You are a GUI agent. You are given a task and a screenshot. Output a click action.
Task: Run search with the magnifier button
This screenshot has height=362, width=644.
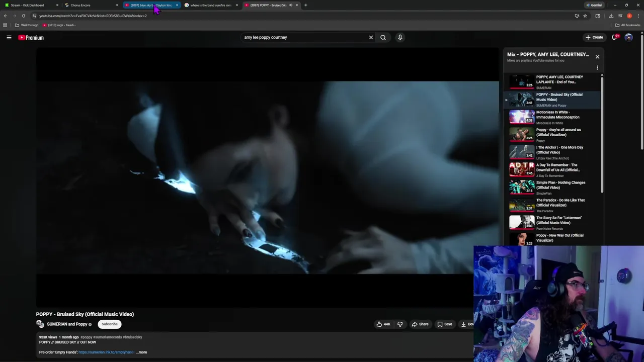(x=383, y=37)
